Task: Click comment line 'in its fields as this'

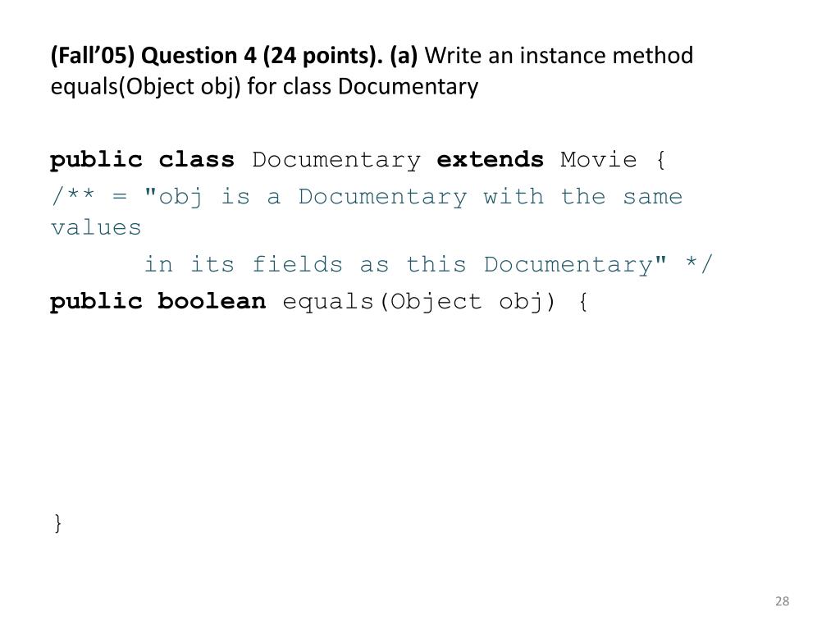Action: tap(305, 265)
